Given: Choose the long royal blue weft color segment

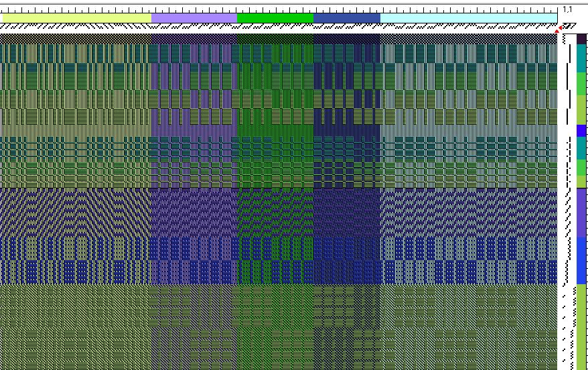Looking at the screenshot, I should [x=581, y=259].
